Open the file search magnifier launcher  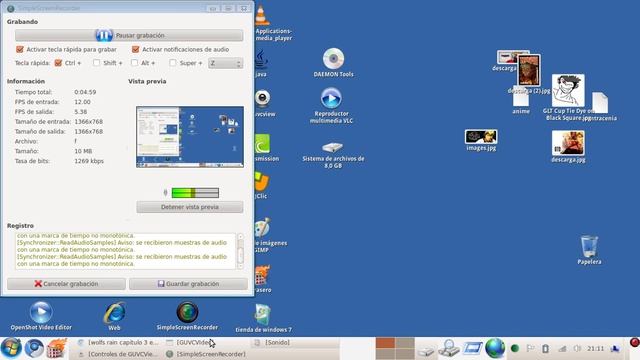449,348
